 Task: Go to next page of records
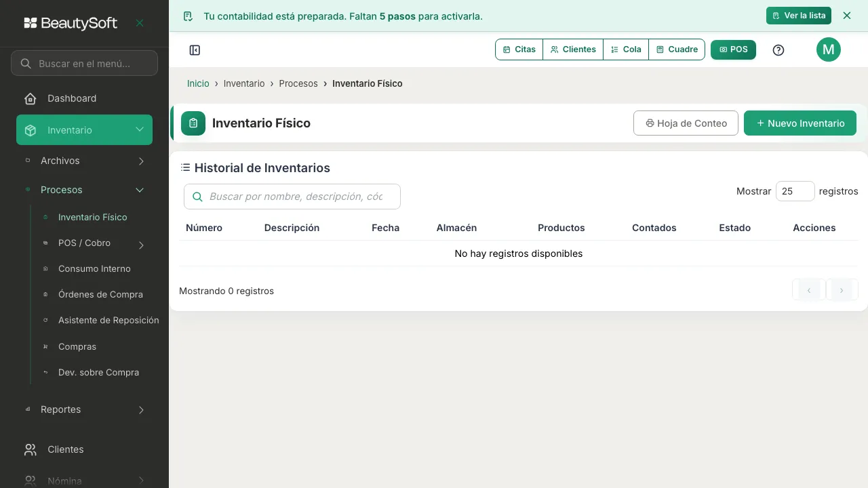click(x=842, y=290)
